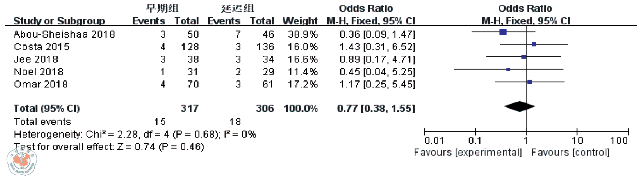The width and height of the screenshot is (644, 181).
Task: Click the 38.9% weight value
Action: [x=302, y=34]
